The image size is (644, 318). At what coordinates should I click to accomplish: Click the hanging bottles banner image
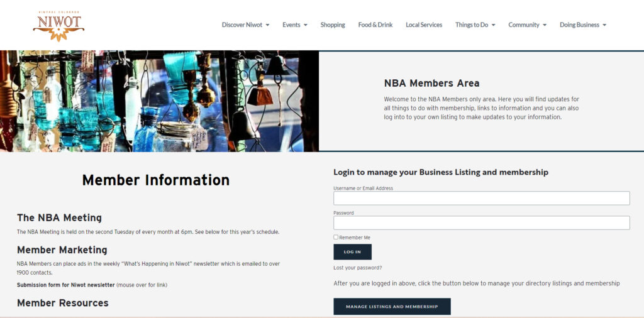[159, 101]
